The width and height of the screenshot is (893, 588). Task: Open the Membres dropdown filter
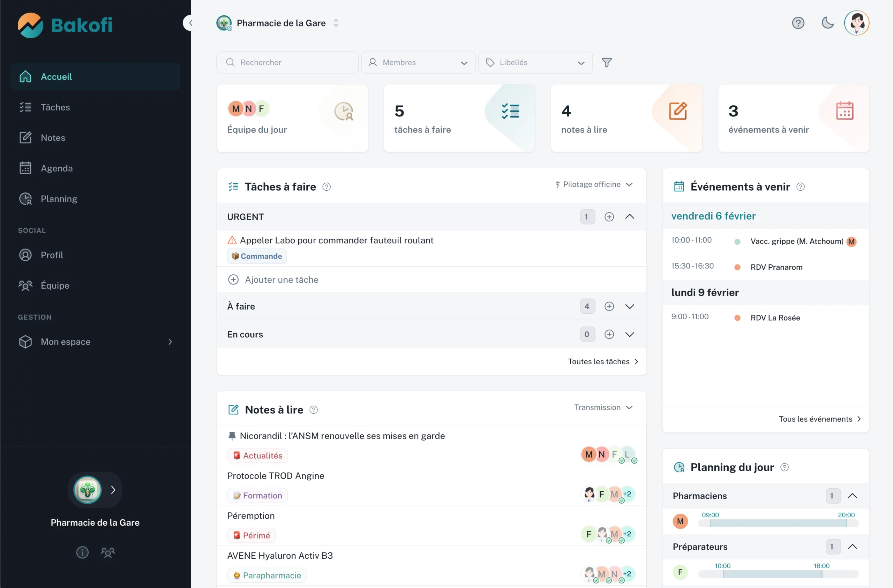tap(418, 62)
